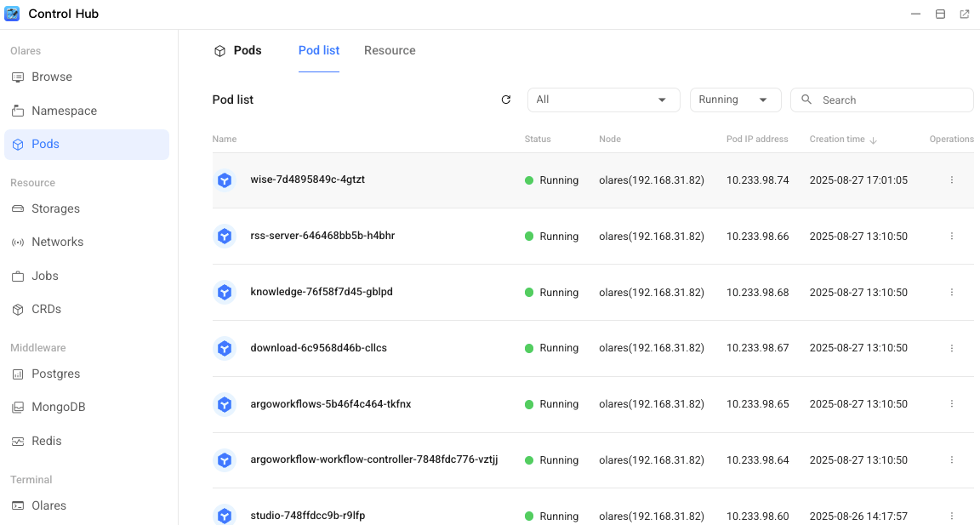Switch to the Resource tab
The image size is (980, 525).
click(x=390, y=50)
